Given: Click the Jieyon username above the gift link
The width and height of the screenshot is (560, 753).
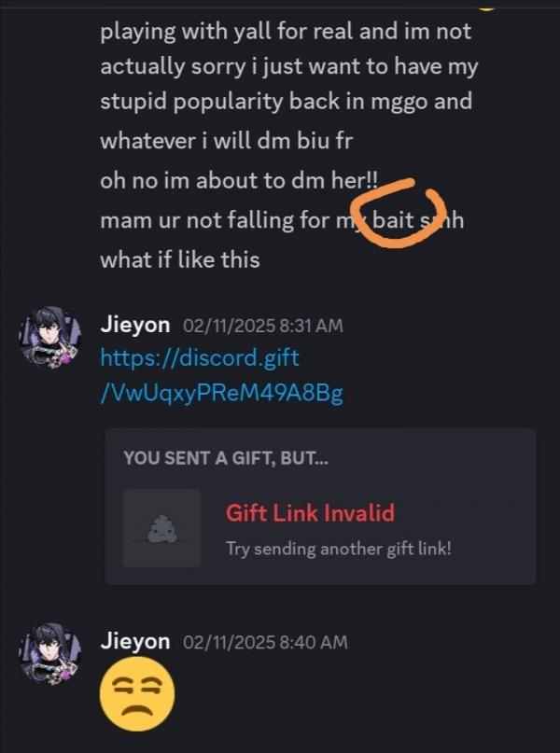Looking at the screenshot, I should pyautogui.click(x=135, y=325).
